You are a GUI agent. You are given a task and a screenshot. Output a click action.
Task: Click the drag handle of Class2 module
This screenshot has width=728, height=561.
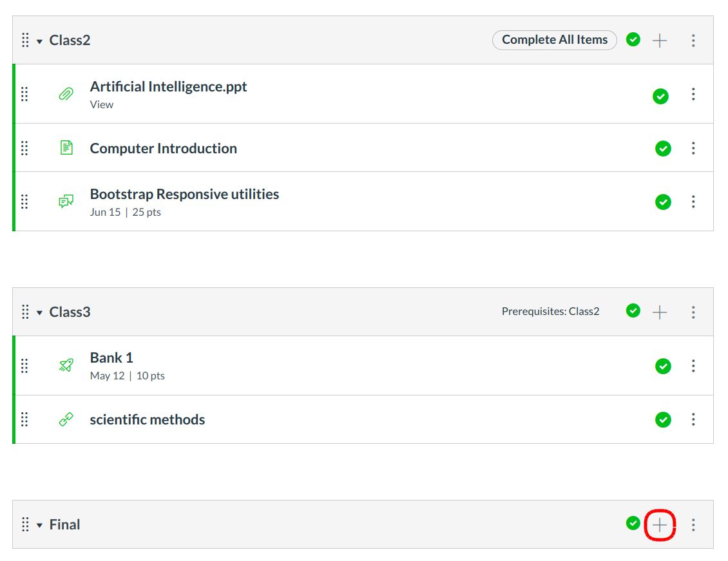[25, 41]
